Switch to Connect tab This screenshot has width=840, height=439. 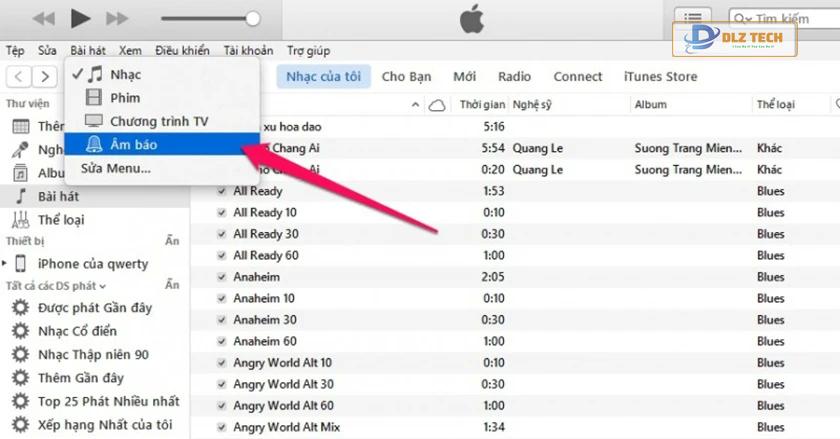tap(578, 77)
